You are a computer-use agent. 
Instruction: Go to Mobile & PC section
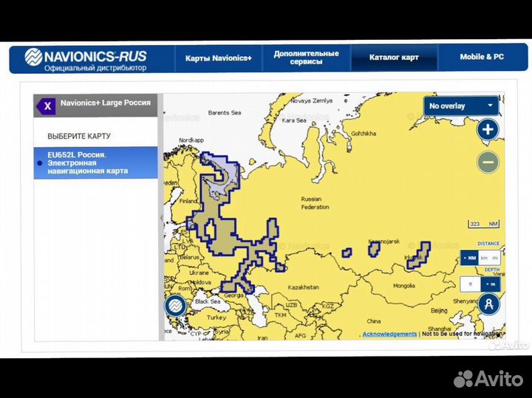pyautogui.click(x=482, y=57)
